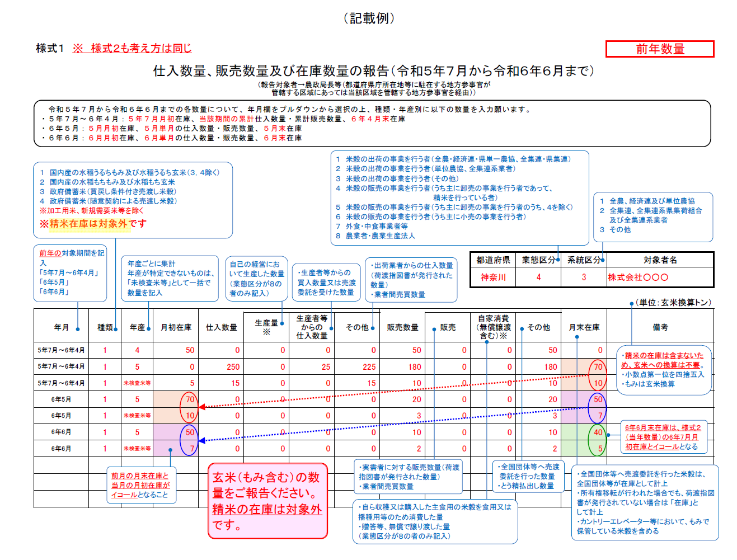
Task: Click '8 農業者・農業生産法人' list entry
Action: pyautogui.click(x=375, y=236)
